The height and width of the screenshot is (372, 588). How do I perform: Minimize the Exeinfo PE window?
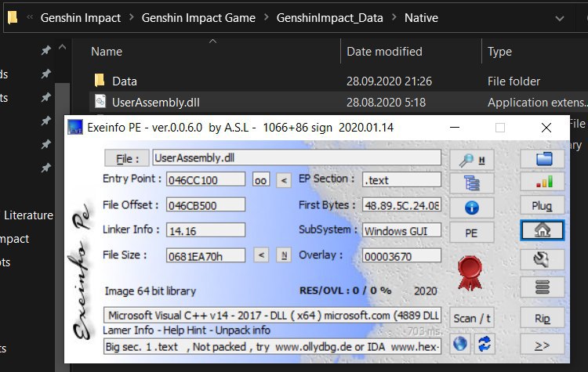pyautogui.click(x=455, y=128)
